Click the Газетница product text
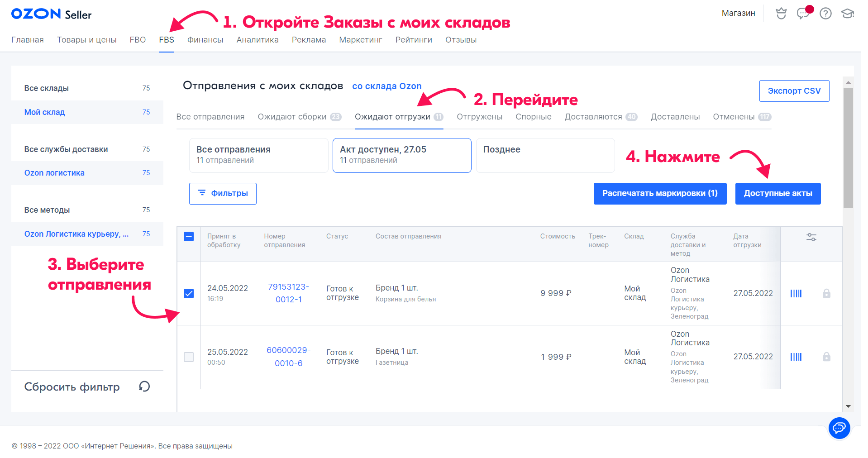The image size is (868, 458). coord(392,363)
